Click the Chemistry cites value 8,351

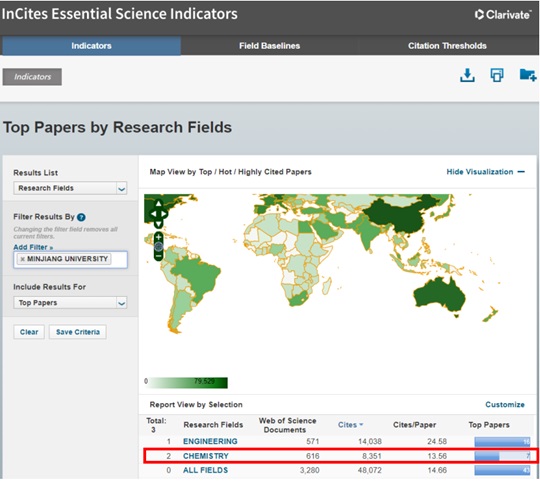point(372,456)
